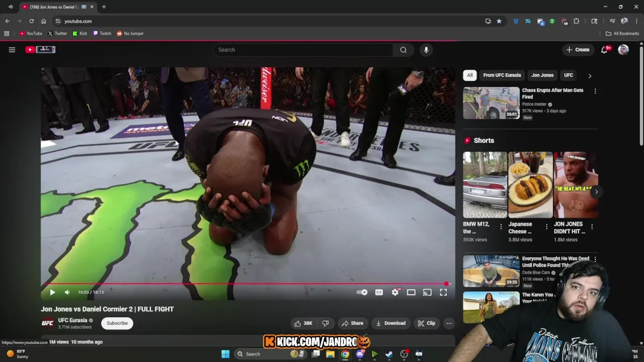Close the Jon Jones vs Daniel tab
644x362 pixels.
92,7
